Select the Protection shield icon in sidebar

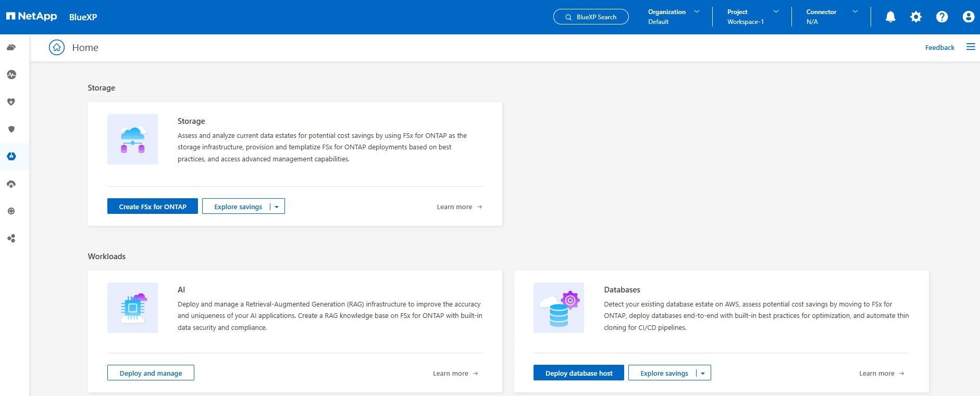pos(11,129)
